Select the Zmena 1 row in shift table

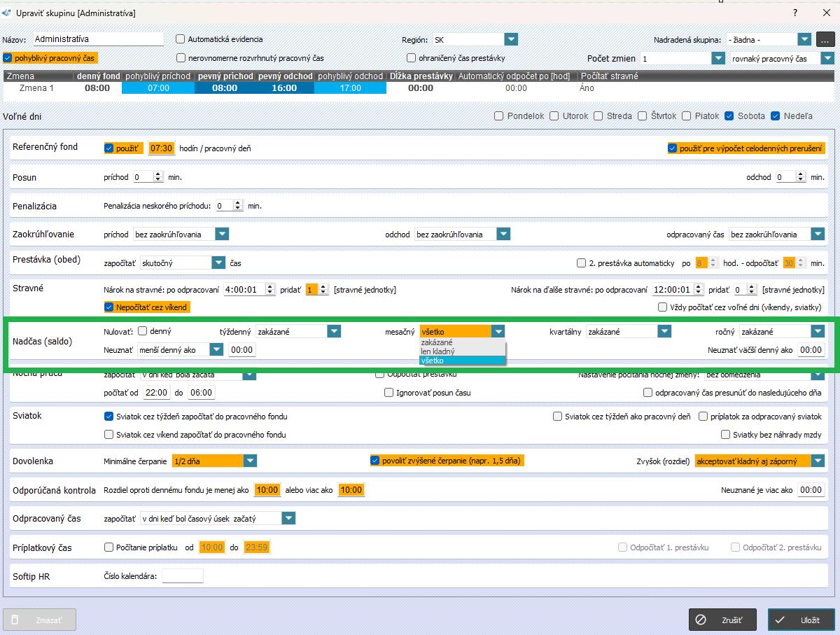pyautogui.click(x=36, y=88)
